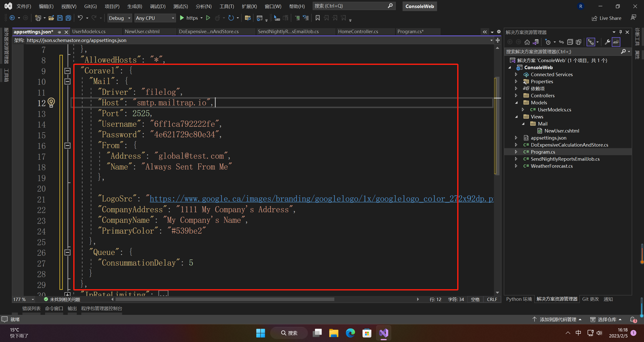The image size is (644, 342).
Task: Expand the Controllers folder node
Action: (516, 96)
